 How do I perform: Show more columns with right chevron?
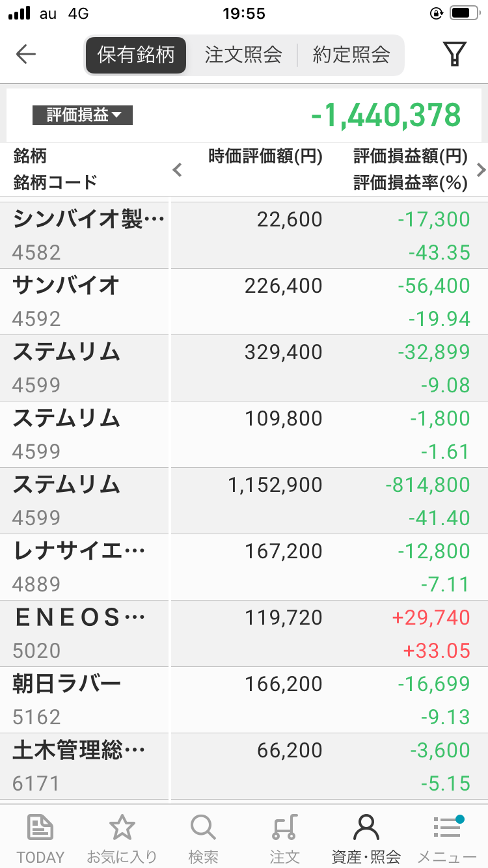click(481, 170)
